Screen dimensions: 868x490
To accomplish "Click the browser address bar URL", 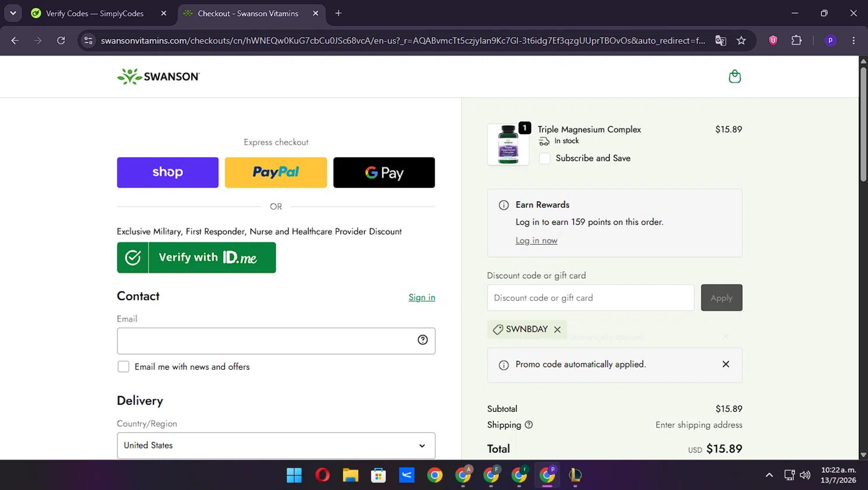I will point(403,40).
